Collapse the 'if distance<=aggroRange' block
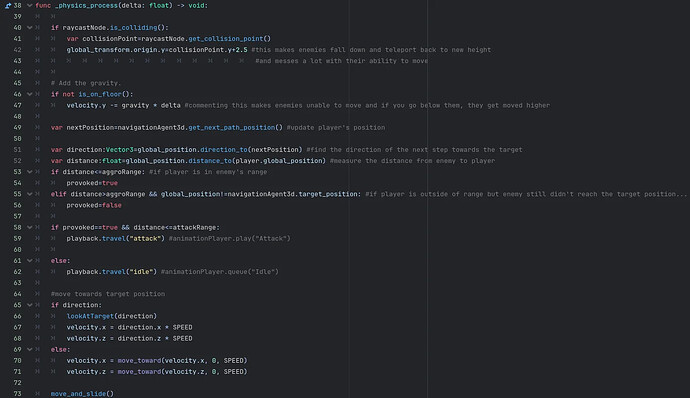 pos(29,172)
